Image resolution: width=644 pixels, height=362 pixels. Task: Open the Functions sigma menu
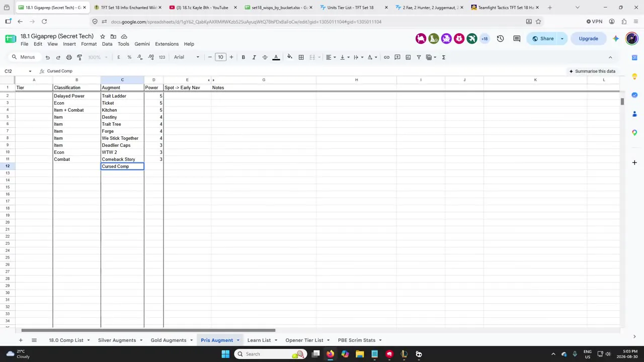click(444, 57)
